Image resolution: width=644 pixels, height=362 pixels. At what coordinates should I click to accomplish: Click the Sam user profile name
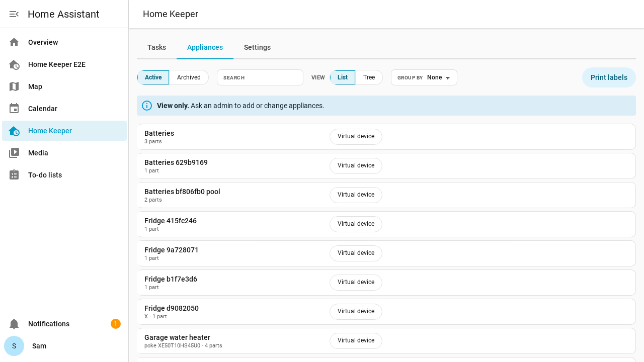coord(39,346)
